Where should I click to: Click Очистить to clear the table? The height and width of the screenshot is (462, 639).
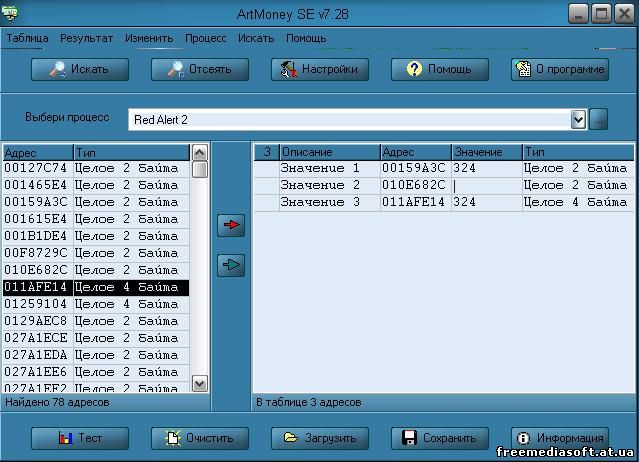point(200,438)
